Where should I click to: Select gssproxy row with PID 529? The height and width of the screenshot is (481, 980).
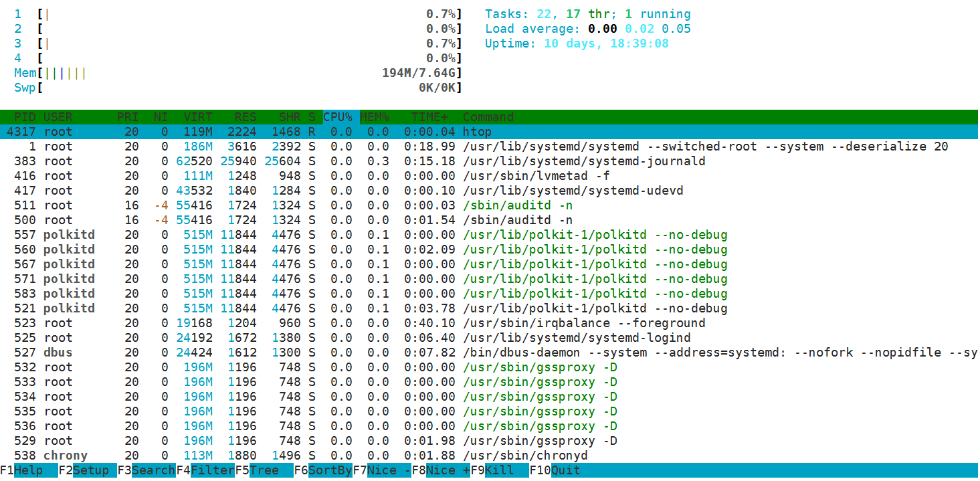(x=489, y=441)
